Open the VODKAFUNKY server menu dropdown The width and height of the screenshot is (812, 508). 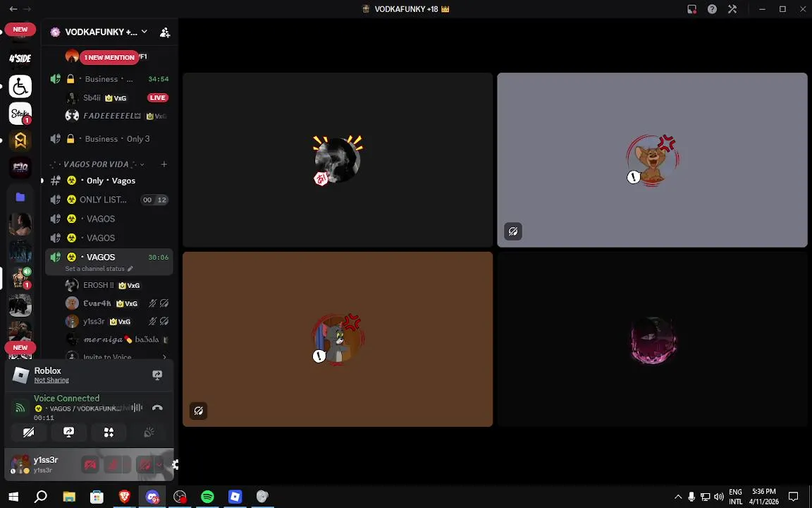pyautogui.click(x=144, y=32)
